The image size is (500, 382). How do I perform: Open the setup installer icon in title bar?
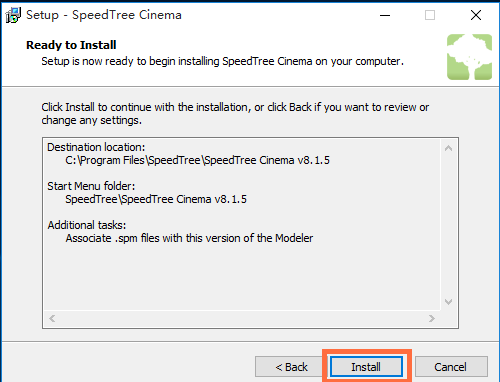[x=13, y=15]
